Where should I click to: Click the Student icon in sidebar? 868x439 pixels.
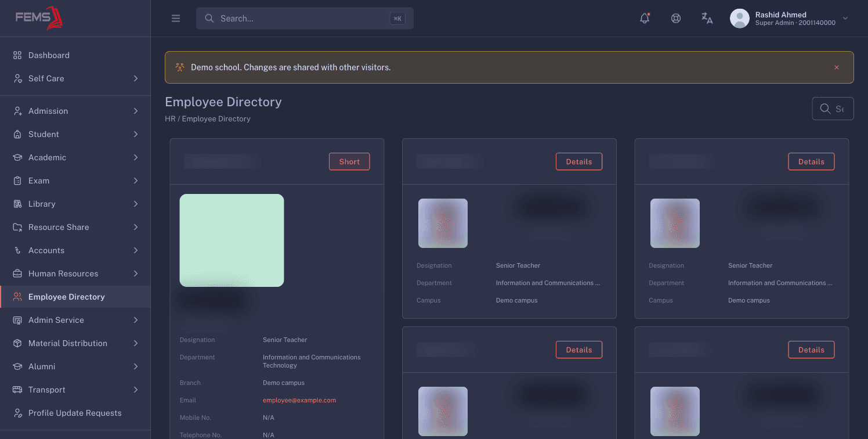point(17,134)
